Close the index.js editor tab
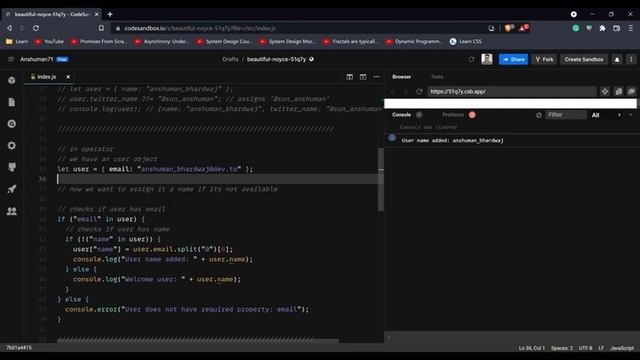The width and height of the screenshot is (640, 360). (x=68, y=77)
